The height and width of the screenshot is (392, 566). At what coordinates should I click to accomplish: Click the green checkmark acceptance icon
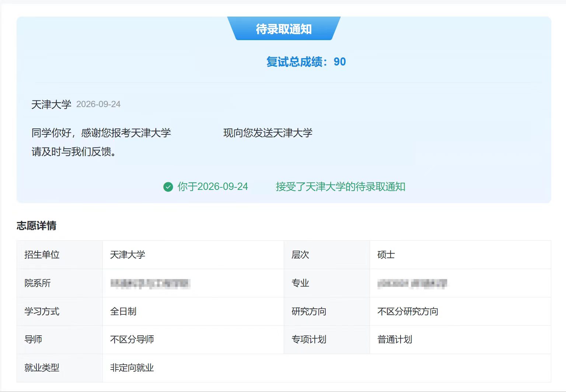click(x=168, y=187)
